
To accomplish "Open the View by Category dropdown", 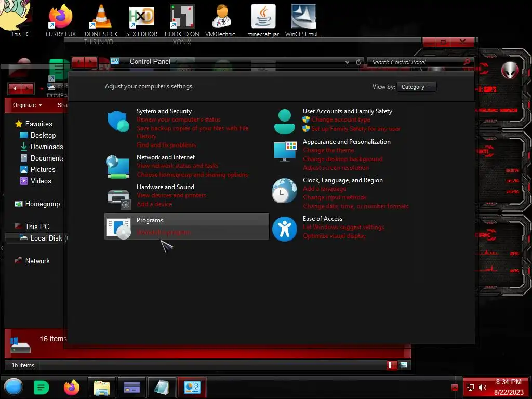I will [416, 87].
